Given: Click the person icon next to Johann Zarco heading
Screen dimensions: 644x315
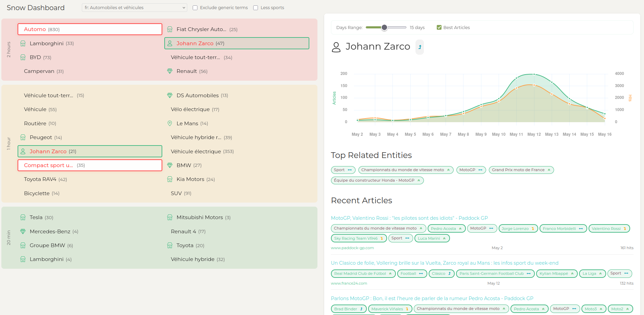Looking at the screenshot, I should (336, 47).
